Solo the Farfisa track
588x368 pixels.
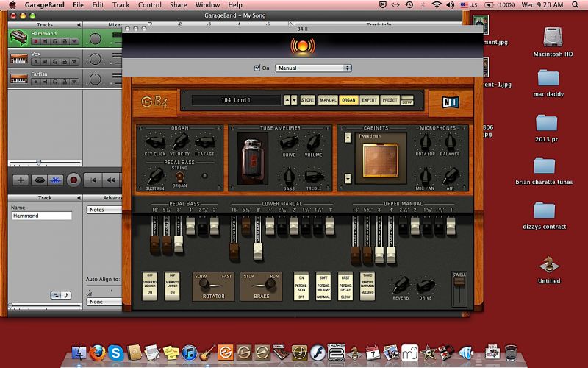click(x=55, y=82)
